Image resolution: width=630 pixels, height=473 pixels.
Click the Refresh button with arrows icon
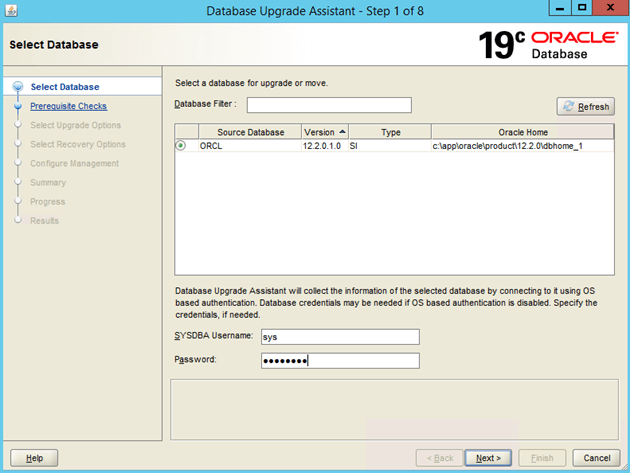(x=585, y=107)
